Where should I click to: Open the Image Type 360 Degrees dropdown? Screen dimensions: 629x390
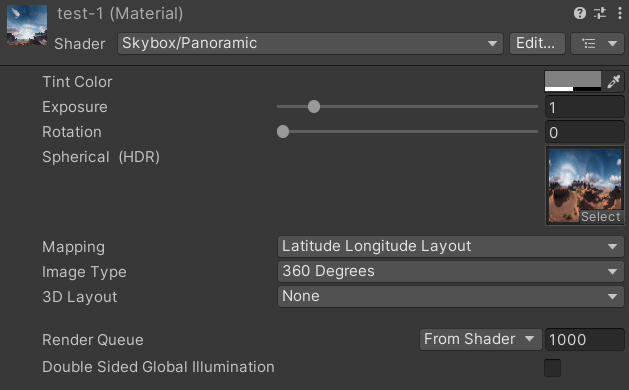pos(450,271)
